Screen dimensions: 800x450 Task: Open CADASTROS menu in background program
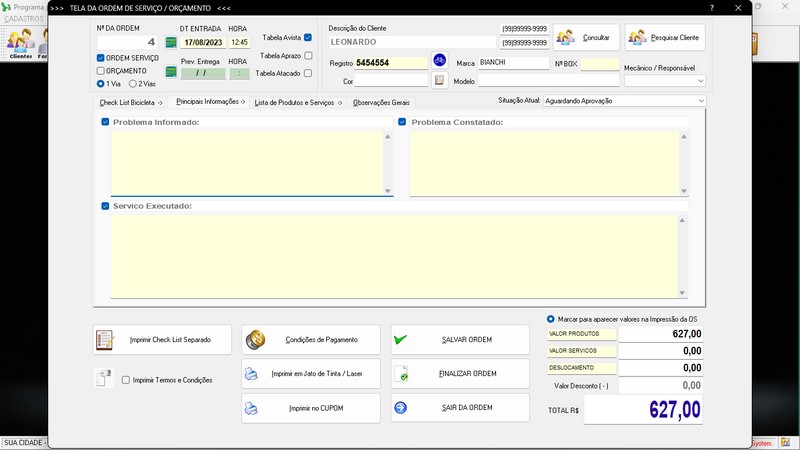pyautogui.click(x=23, y=19)
